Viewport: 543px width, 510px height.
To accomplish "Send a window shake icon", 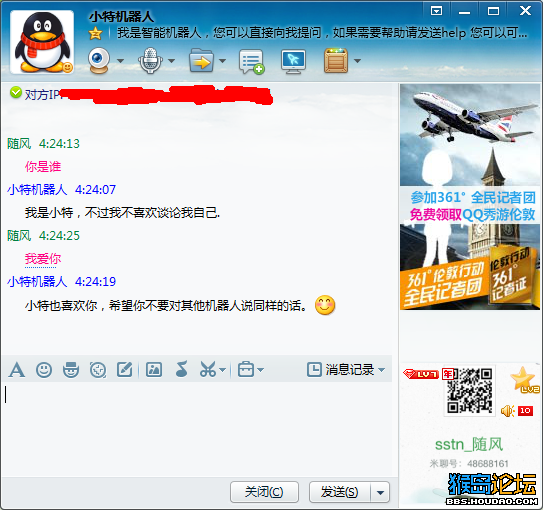I will pos(98,370).
